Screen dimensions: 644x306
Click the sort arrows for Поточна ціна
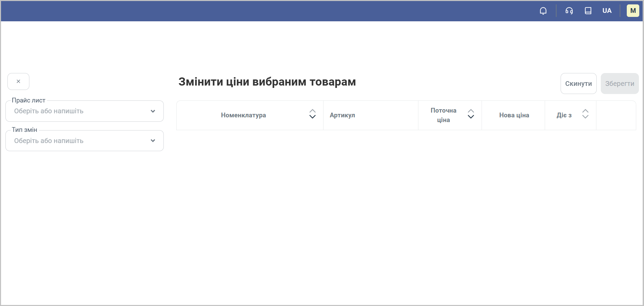click(x=471, y=114)
